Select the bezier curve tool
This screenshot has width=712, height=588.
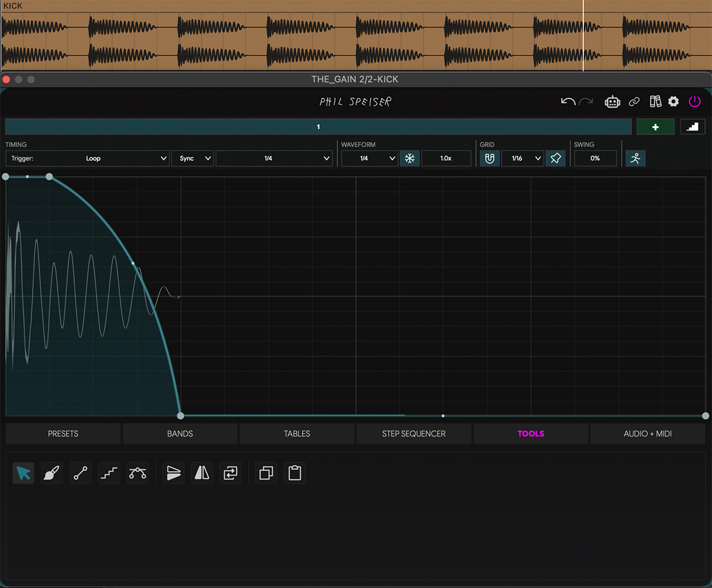(138, 473)
